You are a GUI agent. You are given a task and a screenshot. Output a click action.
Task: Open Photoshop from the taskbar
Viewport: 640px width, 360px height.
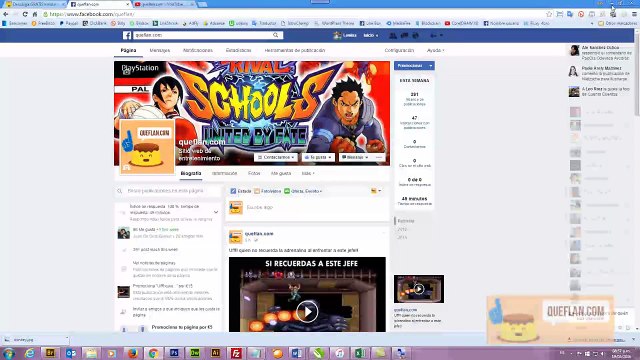point(174,353)
